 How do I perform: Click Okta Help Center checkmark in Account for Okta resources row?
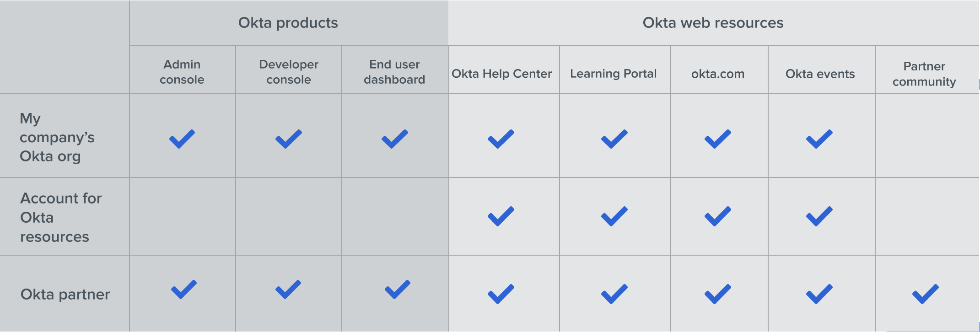coord(501,216)
